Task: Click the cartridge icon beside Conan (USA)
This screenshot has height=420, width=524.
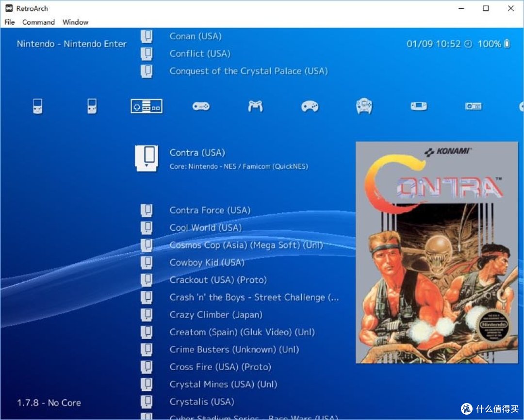Action: click(x=147, y=36)
